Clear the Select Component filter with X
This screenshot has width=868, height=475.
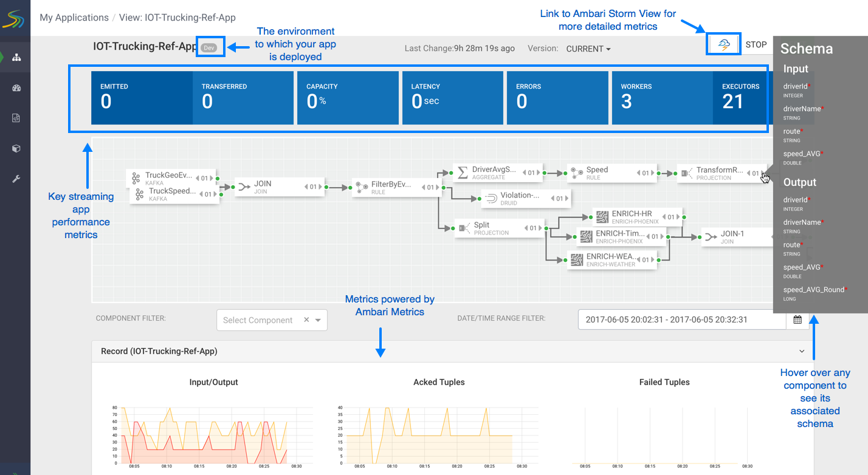tap(306, 320)
